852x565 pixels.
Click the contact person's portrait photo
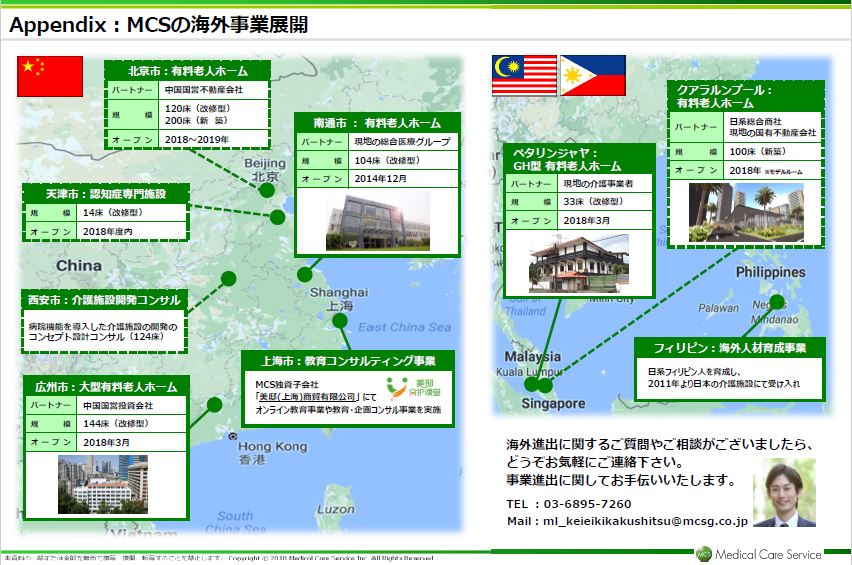click(784, 493)
